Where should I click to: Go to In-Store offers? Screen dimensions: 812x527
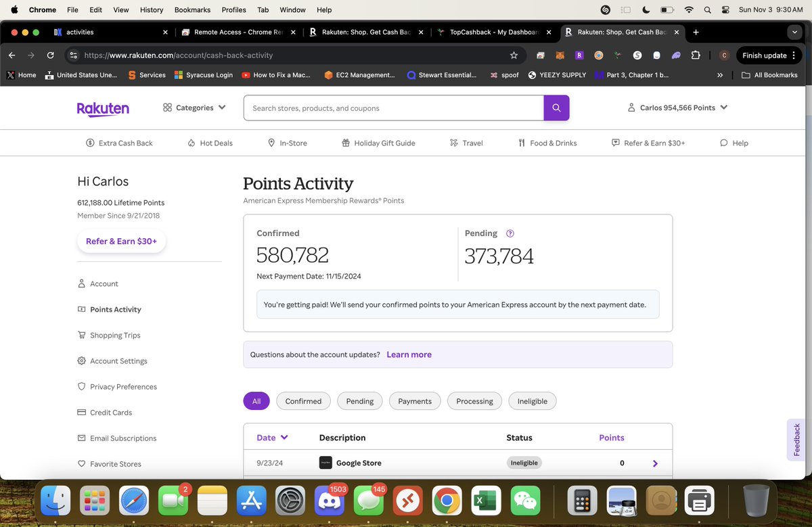coord(287,143)
